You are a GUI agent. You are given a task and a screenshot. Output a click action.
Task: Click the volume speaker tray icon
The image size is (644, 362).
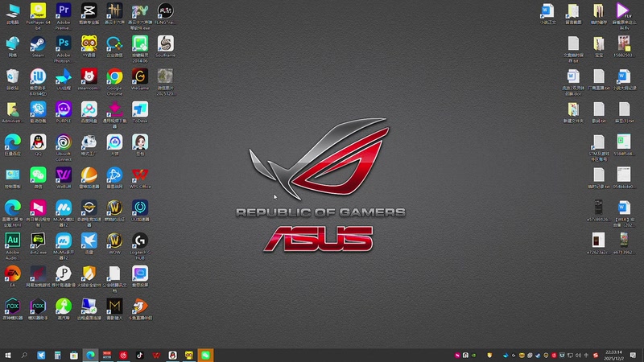pyautogui.click(x=578, y=355)
